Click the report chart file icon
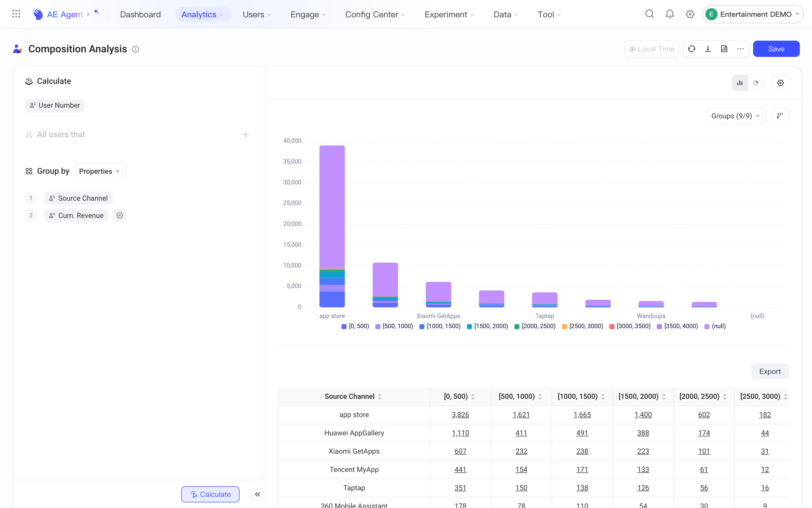 pos(724,49)
